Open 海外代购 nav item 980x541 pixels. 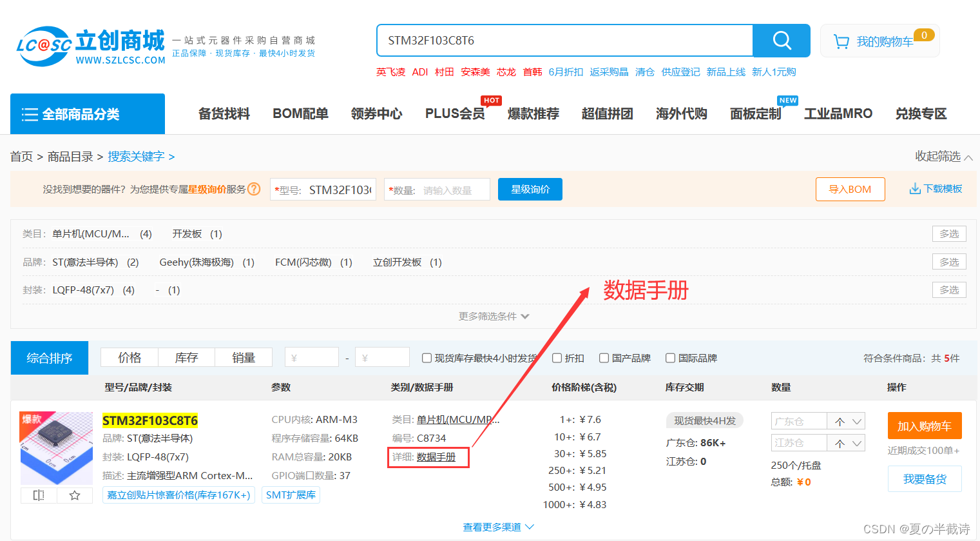click(682, 113)
